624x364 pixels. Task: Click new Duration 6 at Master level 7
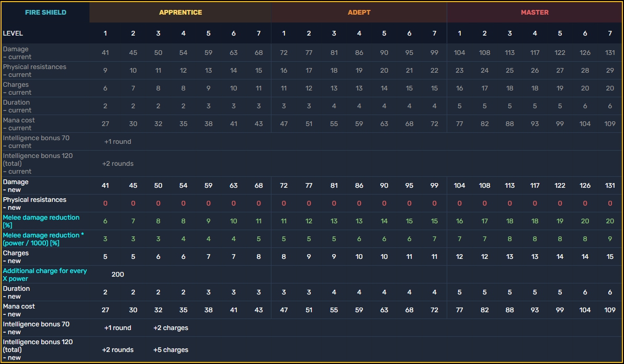pos(610,292)
